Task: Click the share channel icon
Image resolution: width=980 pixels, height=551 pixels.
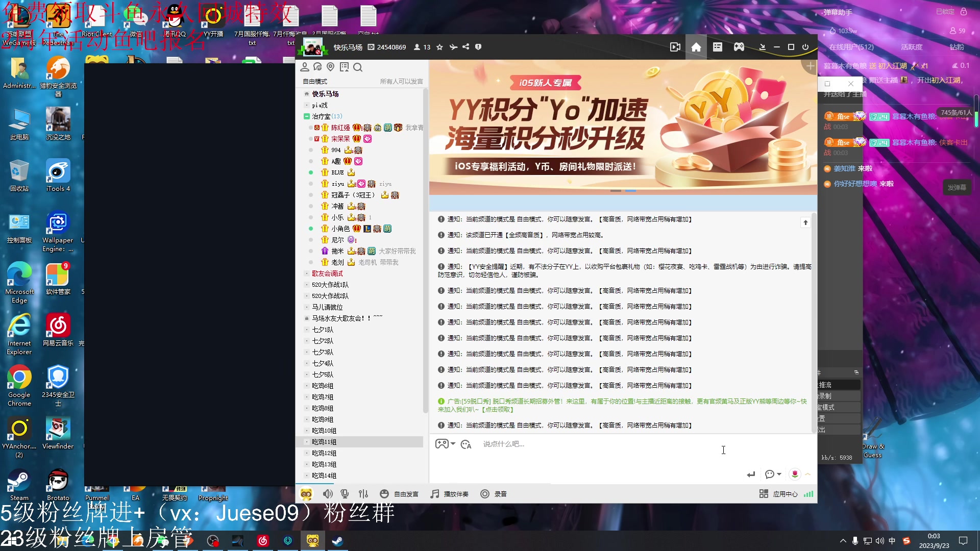Action: pyautogui.click(x=465, y=47)
